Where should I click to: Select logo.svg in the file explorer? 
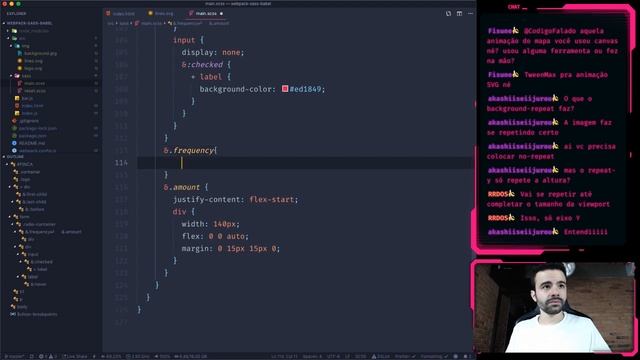33,68
